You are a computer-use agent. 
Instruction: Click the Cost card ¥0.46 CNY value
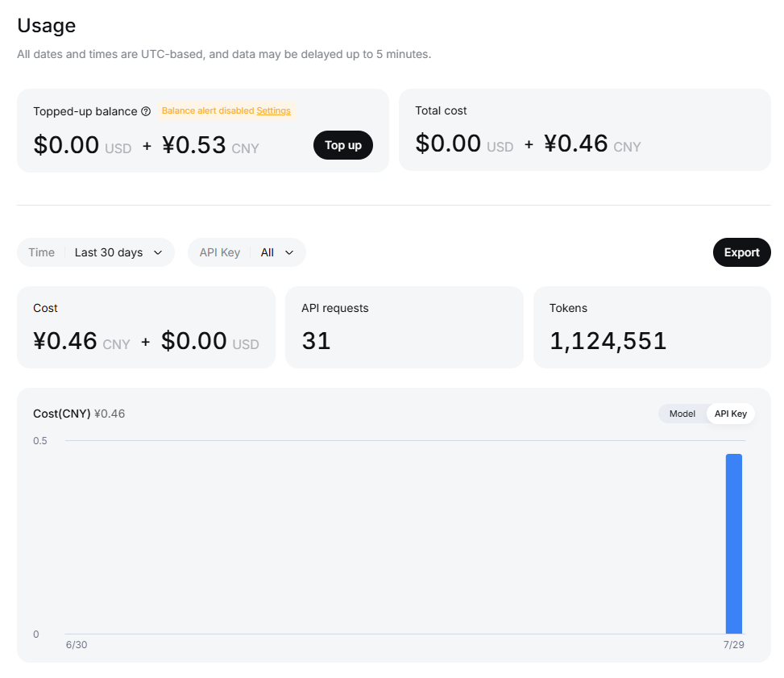[81, 341]
